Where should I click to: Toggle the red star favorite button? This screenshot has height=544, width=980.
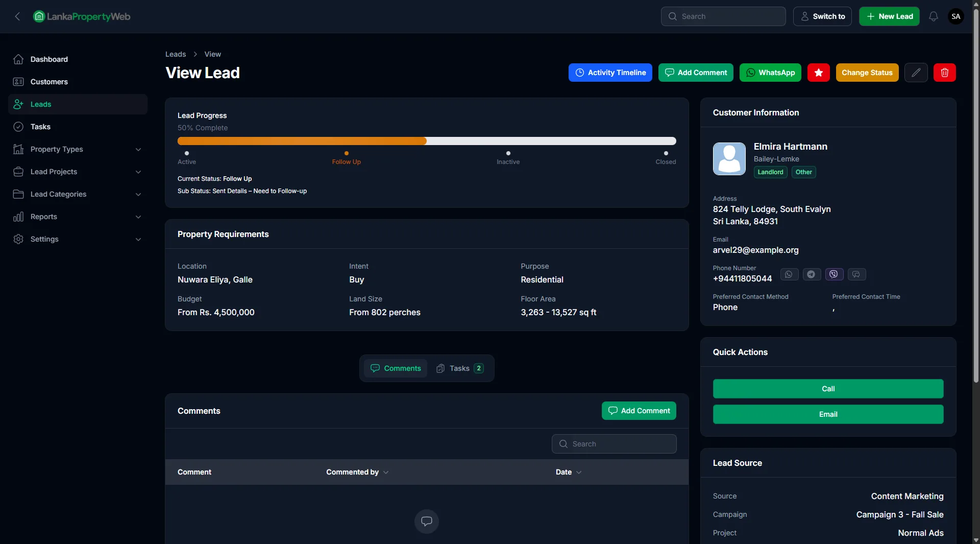click(x=818, y=73)
